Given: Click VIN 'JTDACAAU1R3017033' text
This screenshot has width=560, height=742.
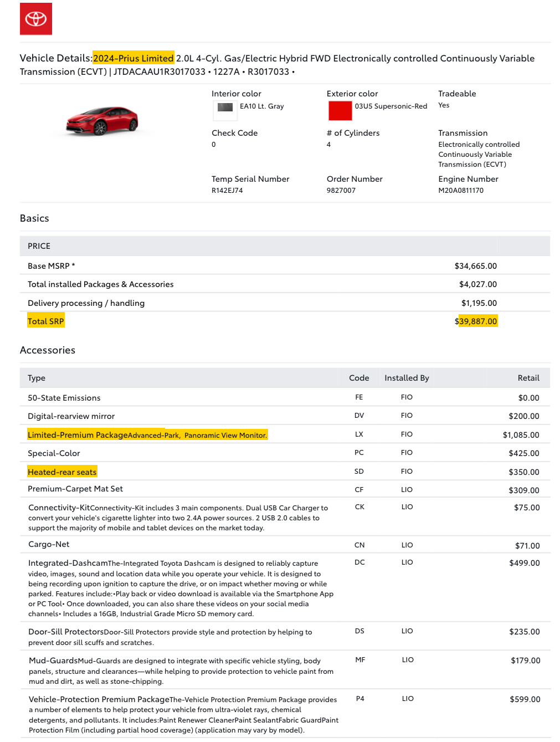Looking at the screenshot, I should click(x=160, y=71).
